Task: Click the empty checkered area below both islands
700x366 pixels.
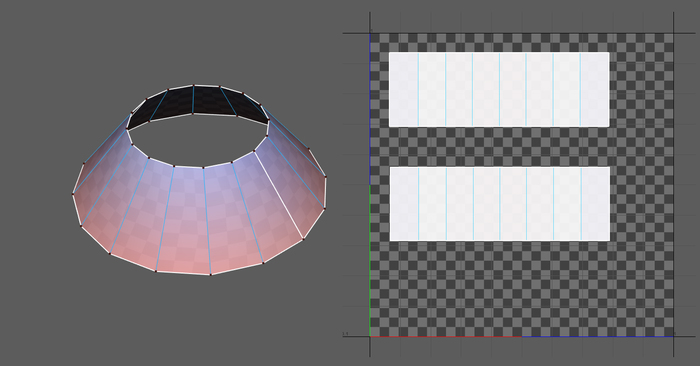Action: [521, 288]
